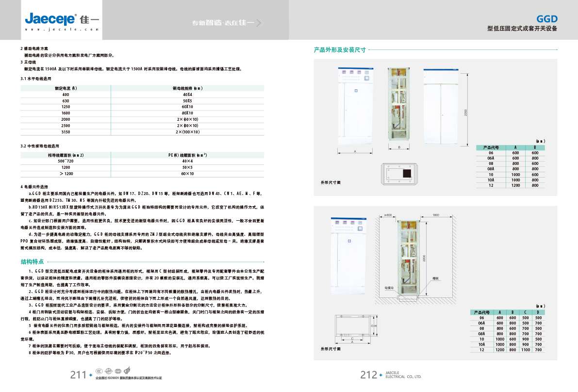Click the busbar spec cell 2×(60×10)
Viewport: 578px width, 392px height.
(x=187, y=119)
